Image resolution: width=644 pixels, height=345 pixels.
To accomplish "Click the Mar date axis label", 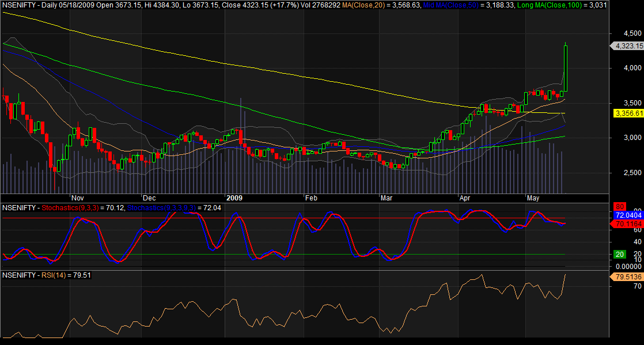I will (x=387, y=198).
